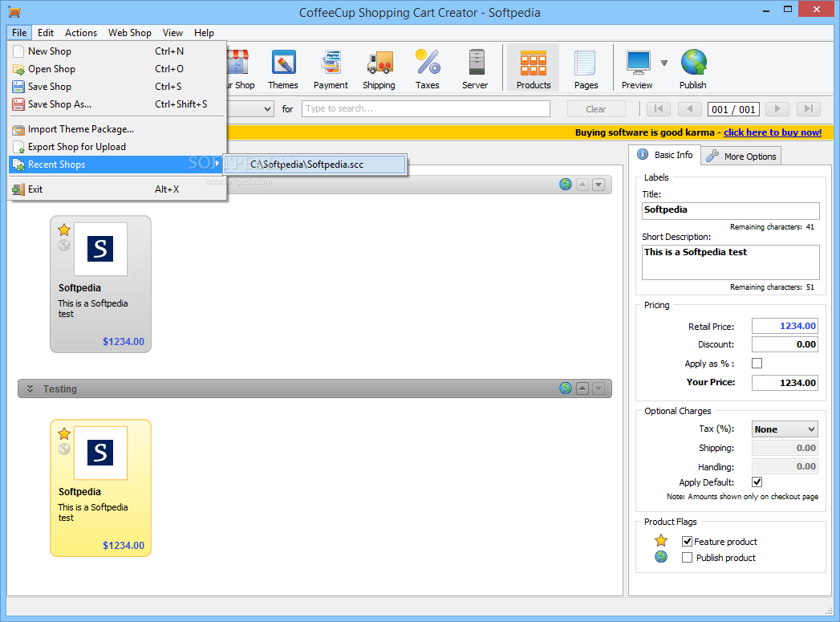Click the Your Price field
Viewport: 840px width, 622px height.
click(785, 383)
